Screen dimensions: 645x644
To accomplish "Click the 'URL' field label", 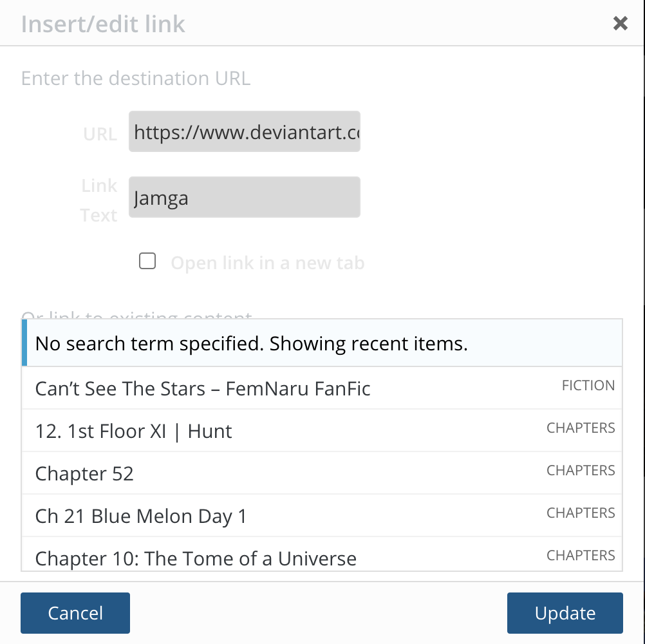I will [x=100, y=134].
